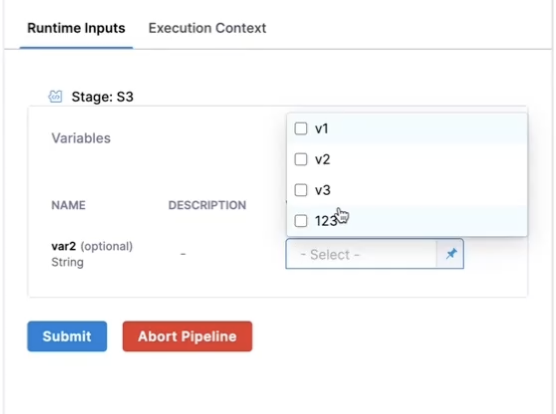Check the v3 checkbox

click(x=301, y=190)
